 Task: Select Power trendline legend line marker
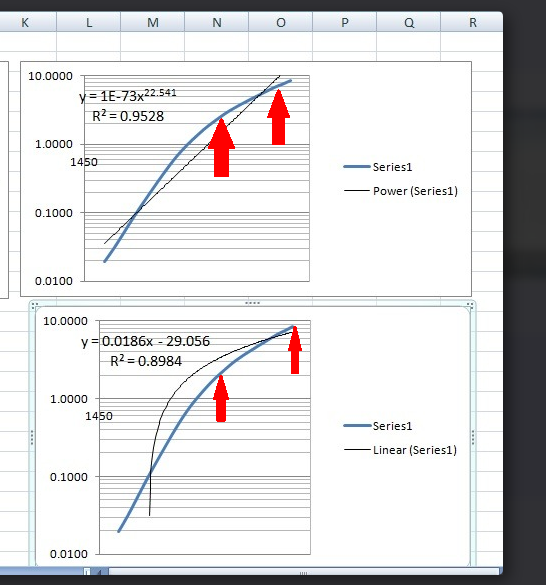coord(357,191)
